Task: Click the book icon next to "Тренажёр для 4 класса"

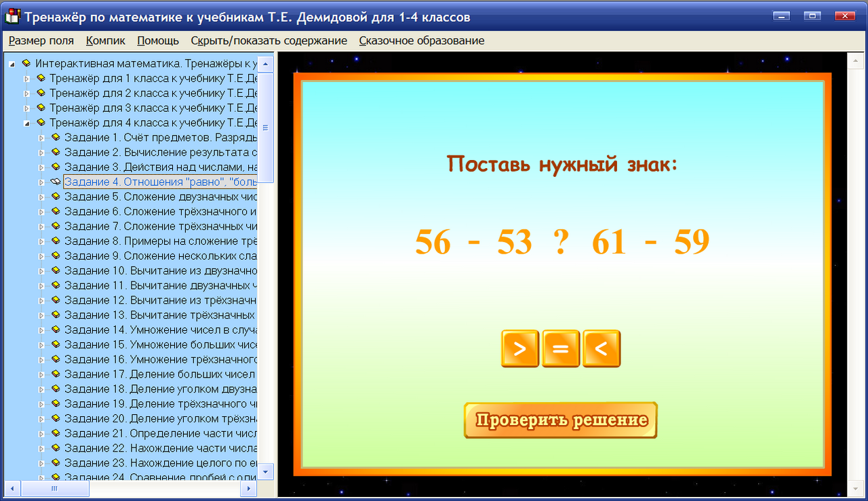Action: pyautogui.click(x=41, y=123)
